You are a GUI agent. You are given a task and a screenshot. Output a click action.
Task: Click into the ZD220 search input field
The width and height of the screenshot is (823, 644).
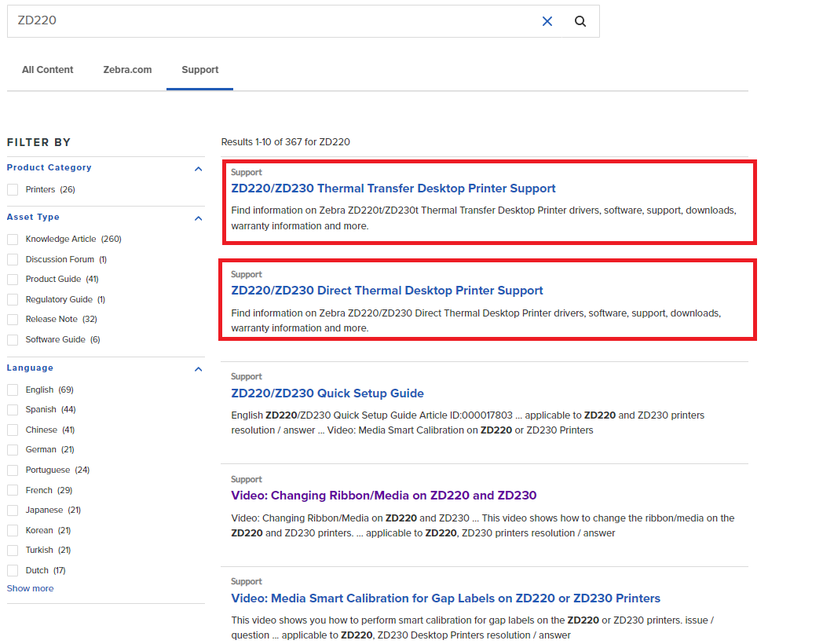[267, 21]
